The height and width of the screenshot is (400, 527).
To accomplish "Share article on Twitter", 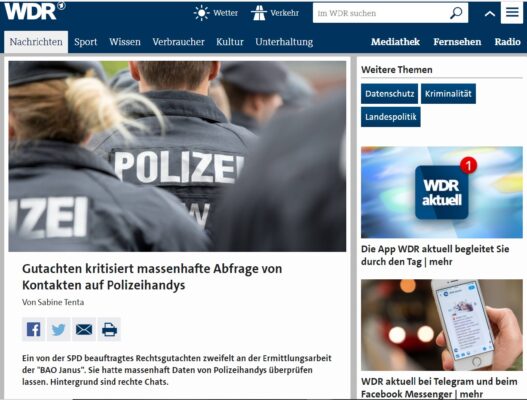I will click(x=58, y=329).
